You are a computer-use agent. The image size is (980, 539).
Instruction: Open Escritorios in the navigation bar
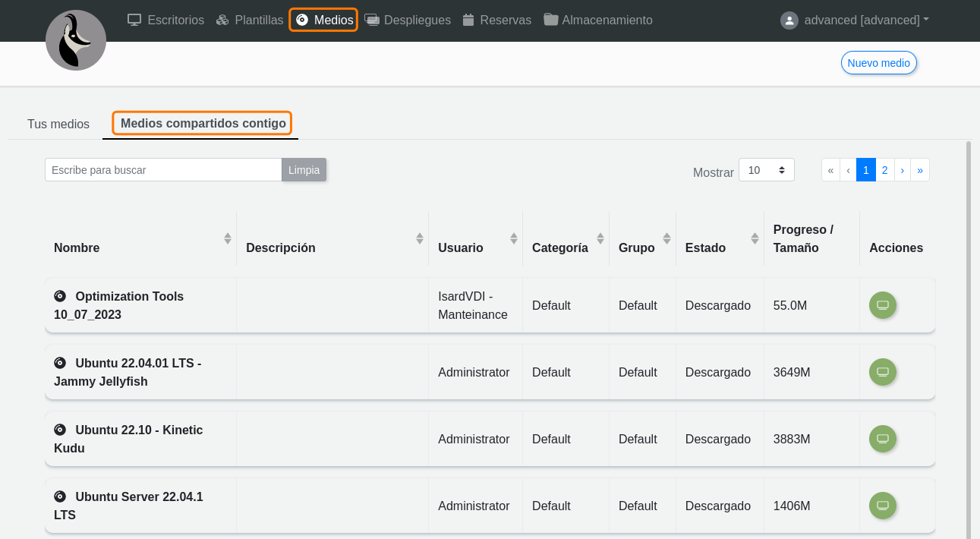(x=166, y=20)
